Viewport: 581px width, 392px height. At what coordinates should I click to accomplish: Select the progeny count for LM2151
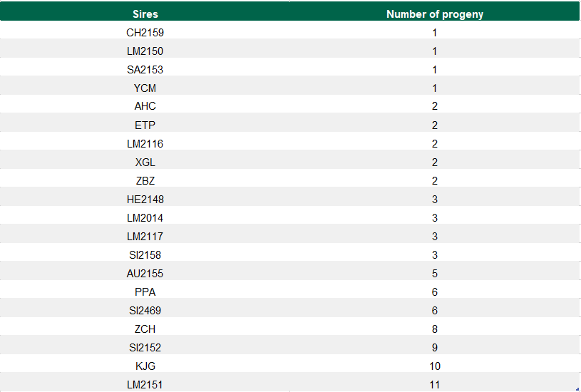(x=435, y=385)
